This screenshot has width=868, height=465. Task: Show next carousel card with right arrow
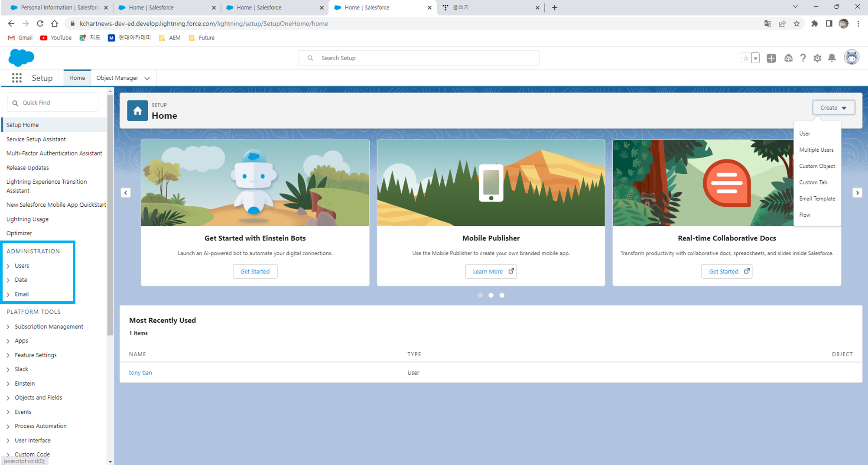(857, 193)
